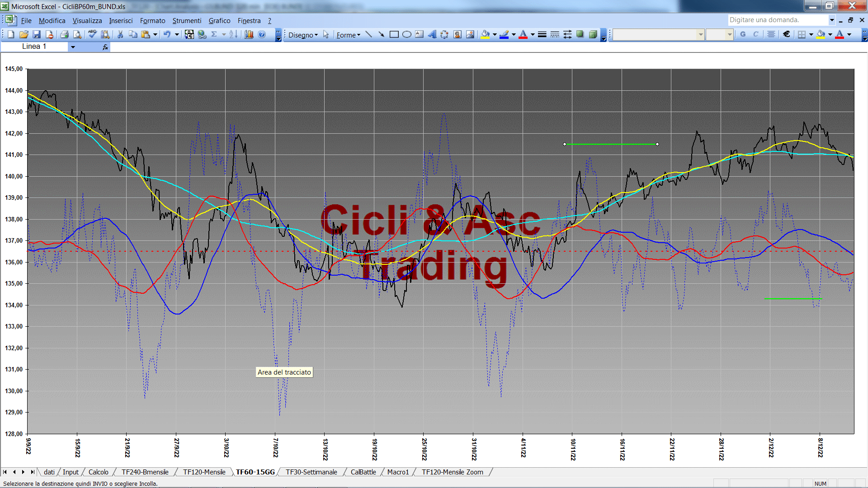Open the Visualizza menu
The width and height of the screenshot is (868, 488).
[x=87, y=21]
